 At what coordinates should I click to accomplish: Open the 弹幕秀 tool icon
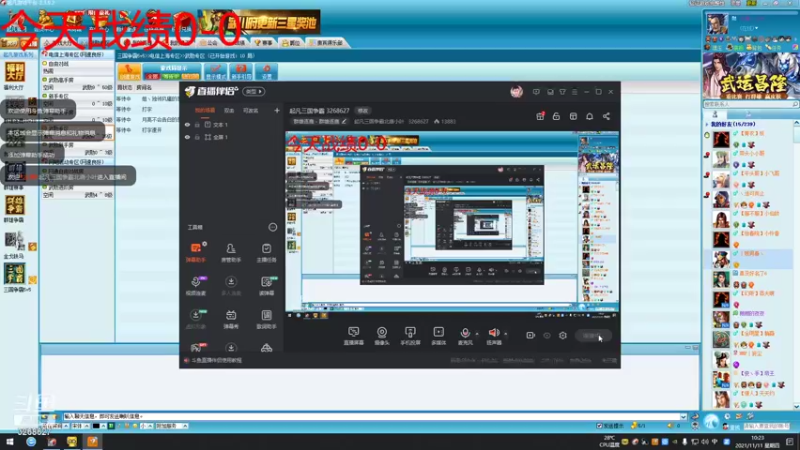point(231,319)
